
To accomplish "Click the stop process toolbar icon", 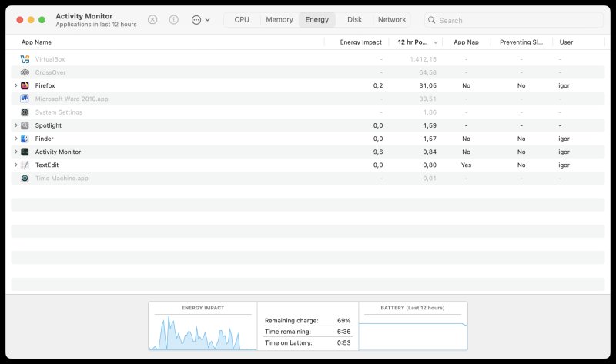I will point(152,19).
